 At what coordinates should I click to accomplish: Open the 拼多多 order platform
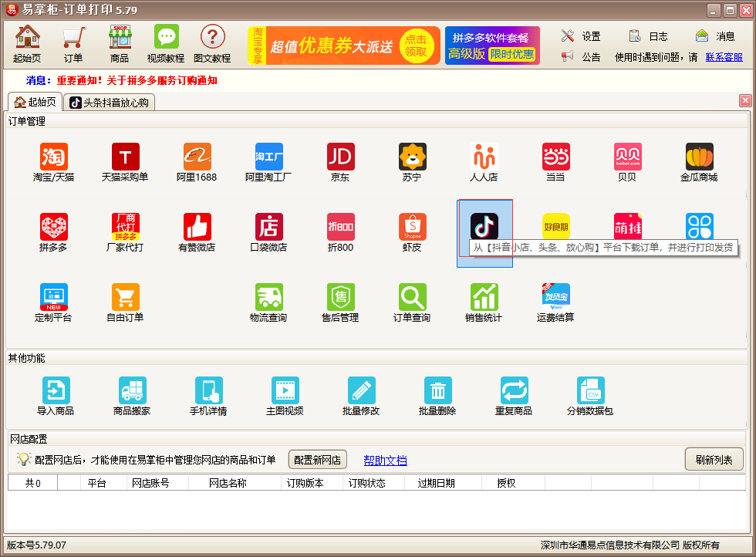[x=53, y=233]
